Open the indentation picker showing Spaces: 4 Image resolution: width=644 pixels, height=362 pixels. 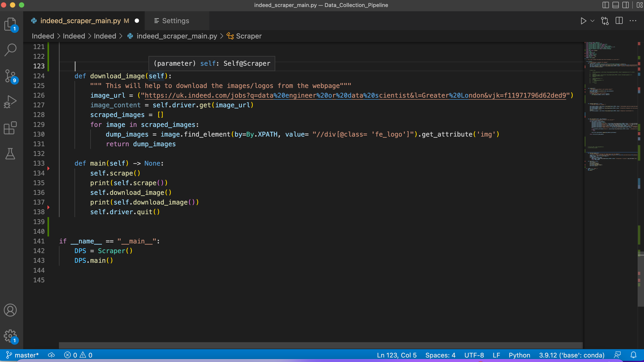point(440,355)
